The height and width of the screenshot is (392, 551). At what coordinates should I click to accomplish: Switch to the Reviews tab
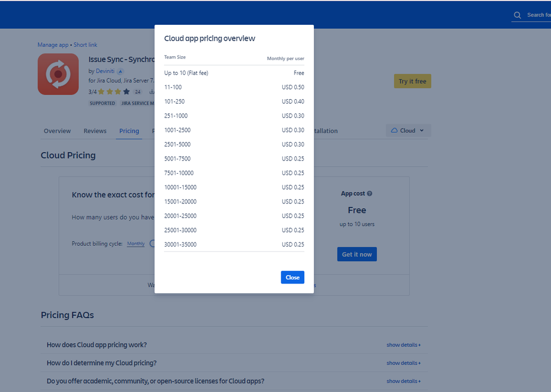click(x=95, y=131)
